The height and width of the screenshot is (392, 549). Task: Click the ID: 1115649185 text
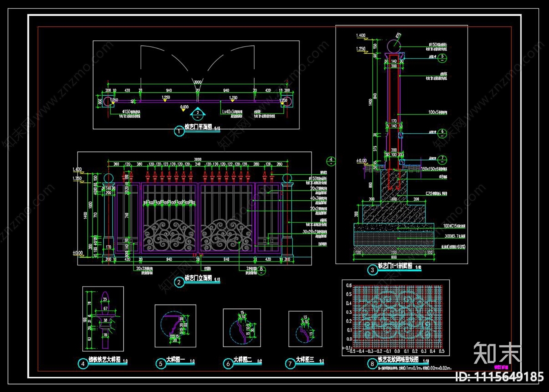(x=499, y=377)
